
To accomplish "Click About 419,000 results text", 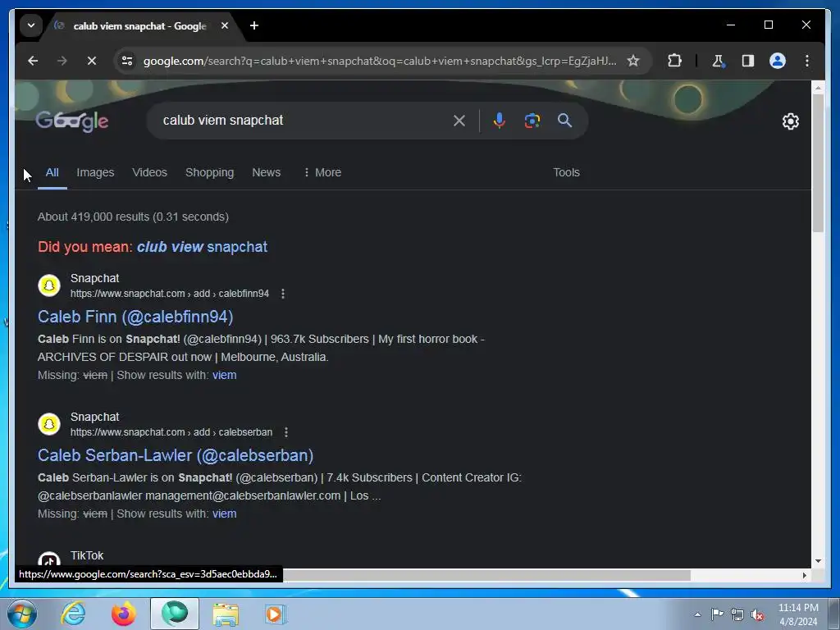I will tap(133, 217).
